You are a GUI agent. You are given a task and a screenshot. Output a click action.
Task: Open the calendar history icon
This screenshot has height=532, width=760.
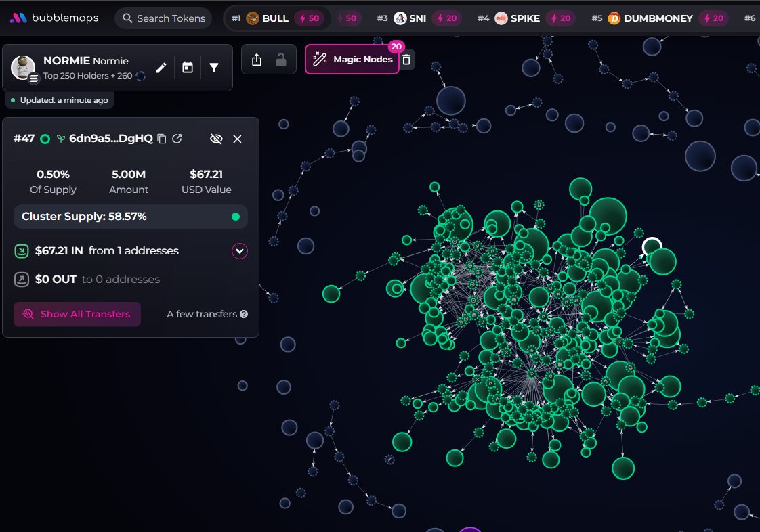click(188, 68)
